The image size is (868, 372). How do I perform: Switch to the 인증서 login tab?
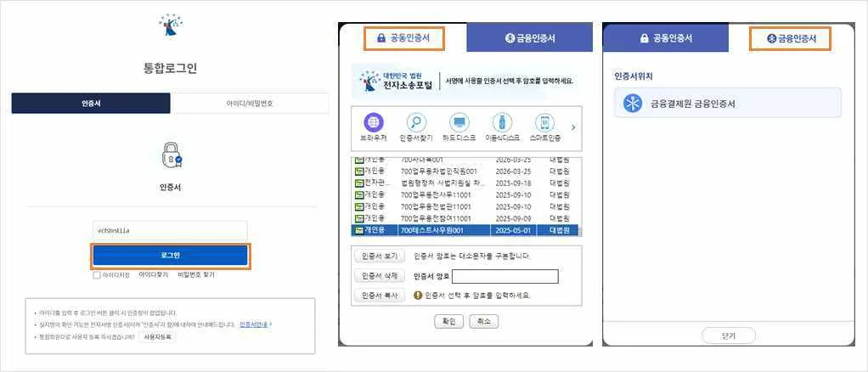point(91,103)
